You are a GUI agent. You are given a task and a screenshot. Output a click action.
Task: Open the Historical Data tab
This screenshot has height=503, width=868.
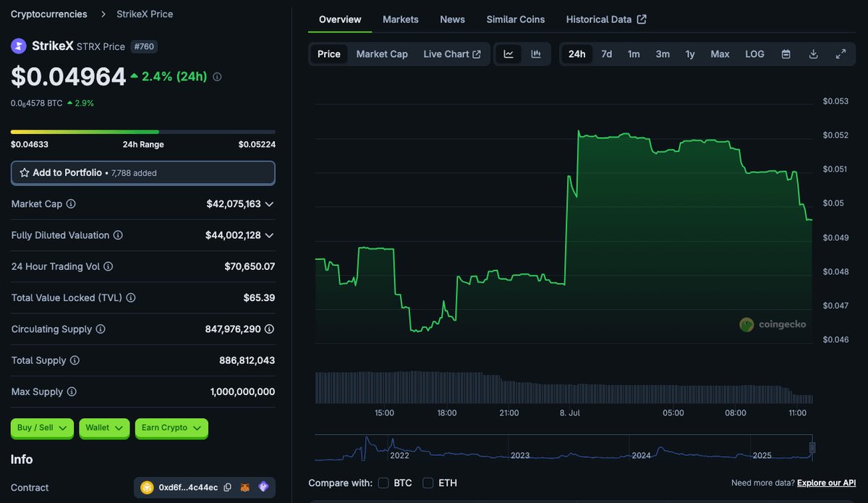[606, 20]
